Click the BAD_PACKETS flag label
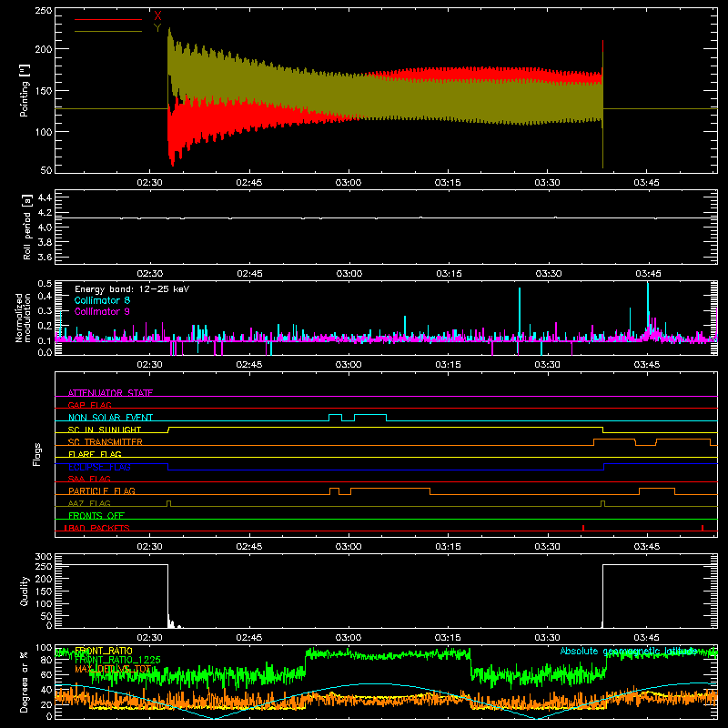728x728 pixels. click(97, 528)
